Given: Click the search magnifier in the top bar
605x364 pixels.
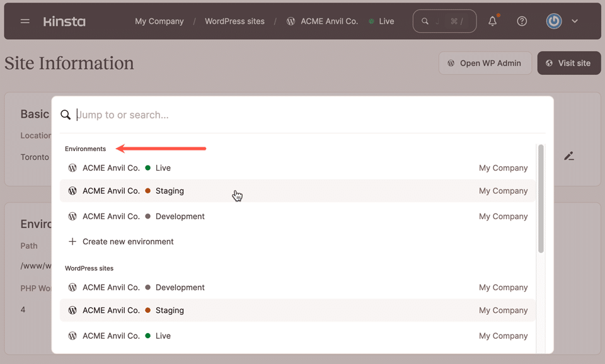Looking at the screenshot, I should (423, 21).
